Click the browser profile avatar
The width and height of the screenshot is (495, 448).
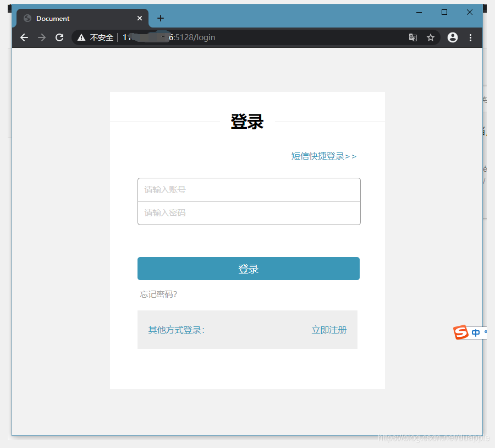tap(452, 37)
